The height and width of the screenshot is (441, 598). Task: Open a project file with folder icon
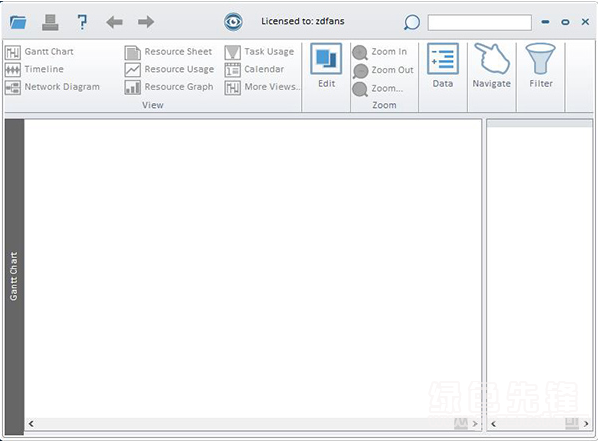(18, 22)
